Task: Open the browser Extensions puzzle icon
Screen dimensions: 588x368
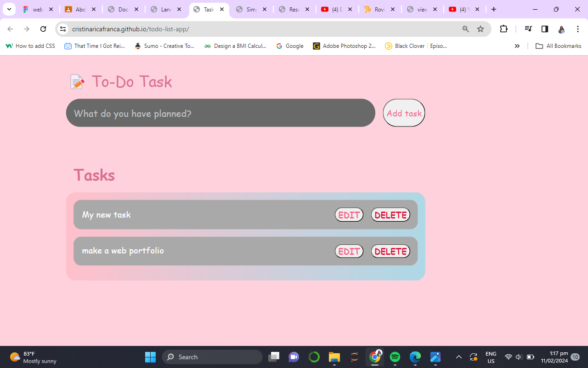Action: 503,29
